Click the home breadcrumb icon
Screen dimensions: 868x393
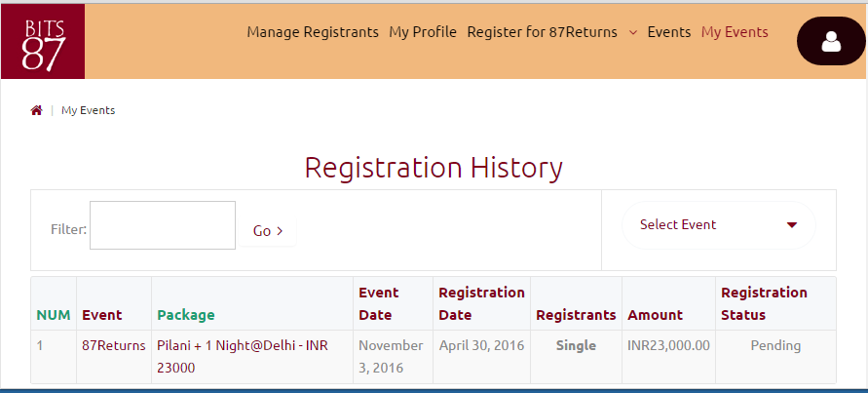click(x=37, y=110)
